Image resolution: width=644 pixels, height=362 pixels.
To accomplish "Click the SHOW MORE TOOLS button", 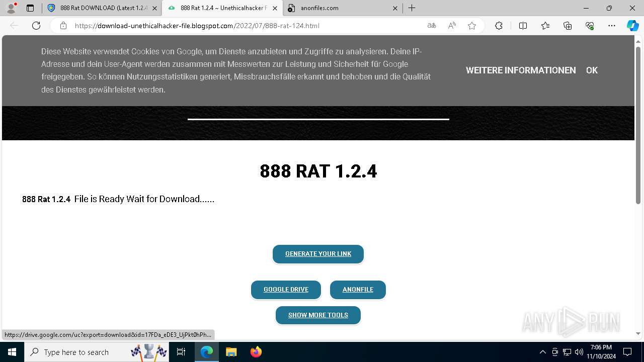I will point(318,315).
